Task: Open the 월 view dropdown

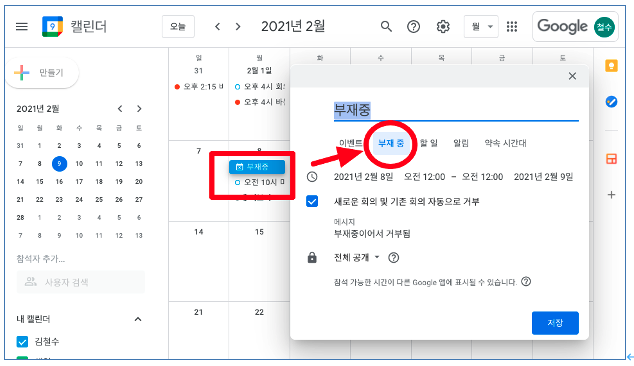Action: [x=481, y=27]
